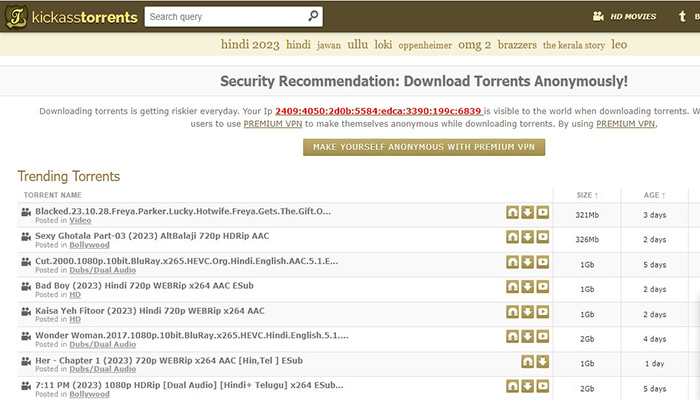This screenshot has height=400, width=700.
Task: Open HD category under Bad Boy (2023)
Action: click(x=75, y=295)
